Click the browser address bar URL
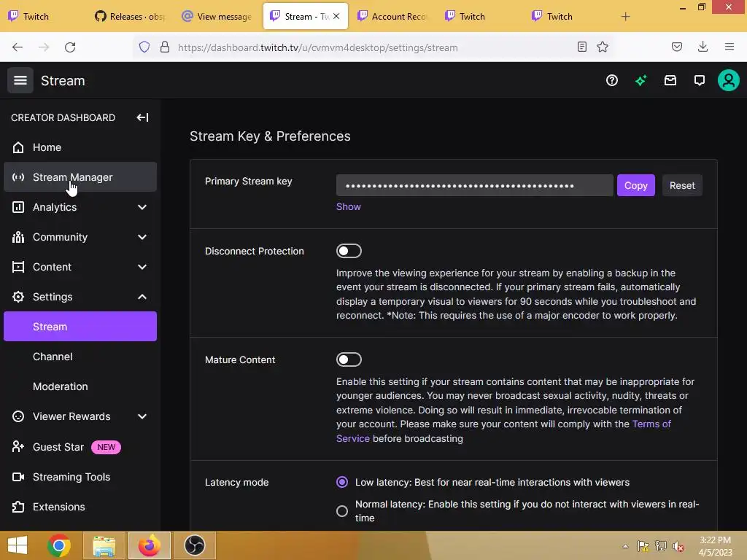 coord(318,47)
